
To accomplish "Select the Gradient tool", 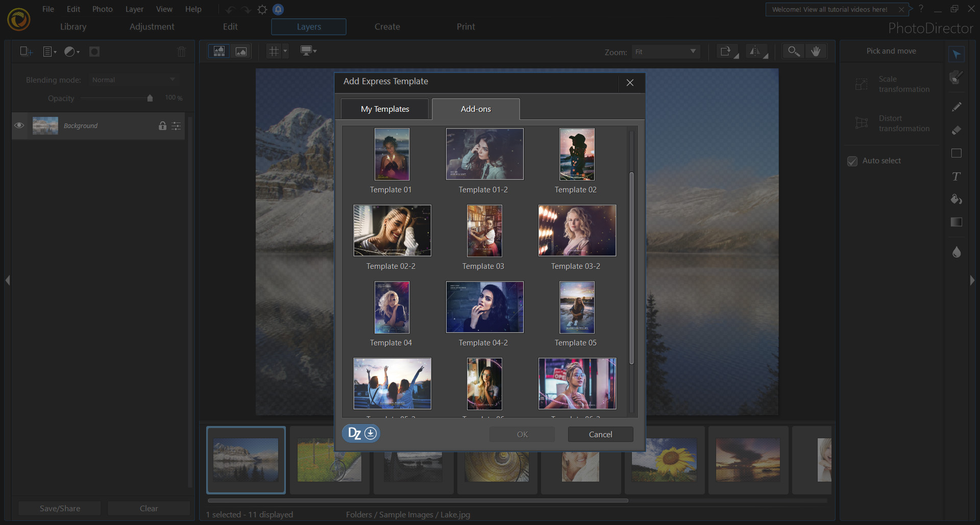I will (957, 222).
